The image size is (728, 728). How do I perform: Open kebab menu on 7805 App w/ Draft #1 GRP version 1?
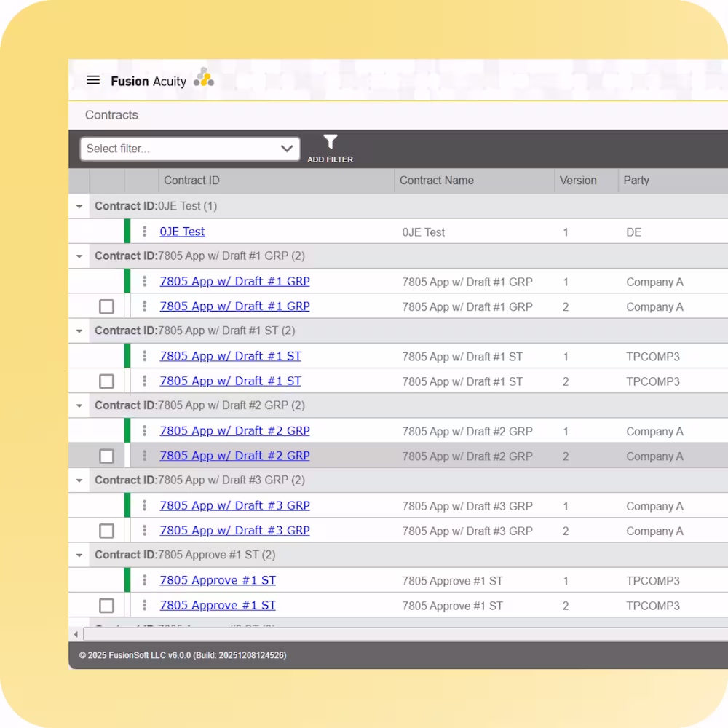[143, 282]
